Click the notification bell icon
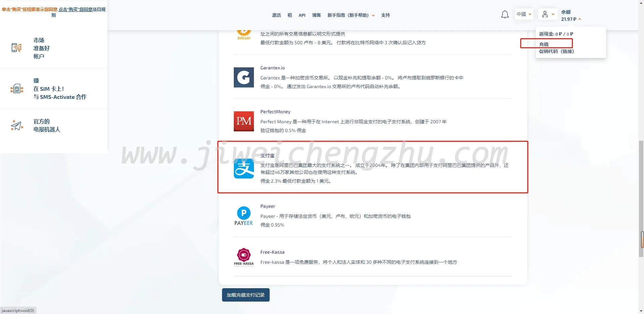This screenshot has width=644, height=314. click(505, 15)
